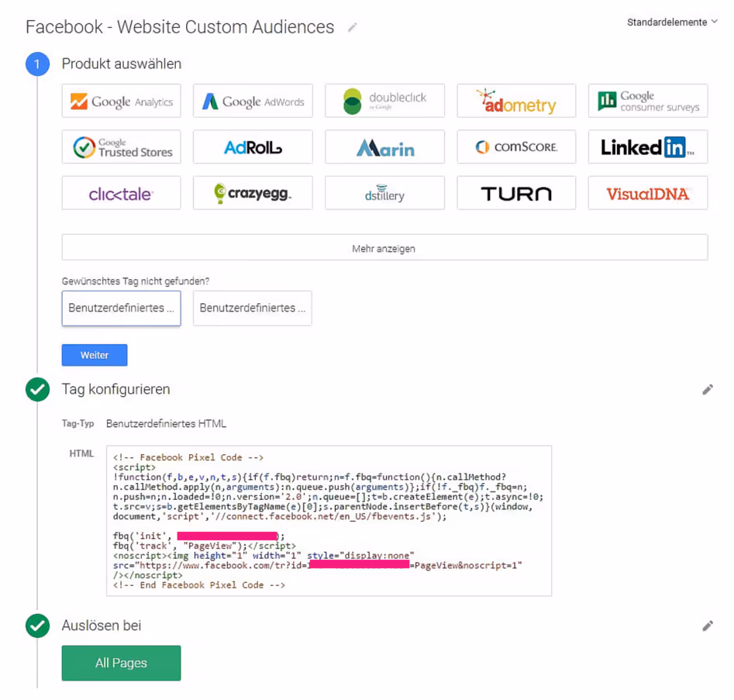734x700 pixels.
Task: Expand list with Mehr anzeigen
Action: (384, 248)
